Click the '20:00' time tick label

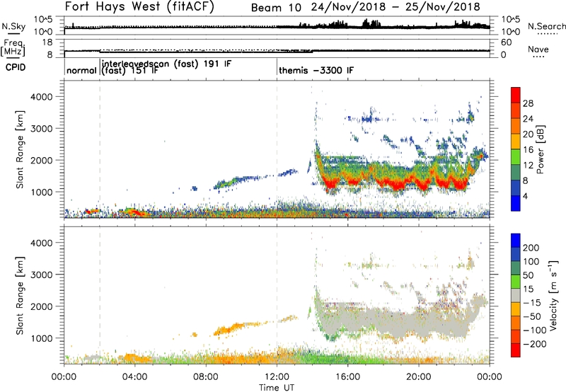[419, 377]
